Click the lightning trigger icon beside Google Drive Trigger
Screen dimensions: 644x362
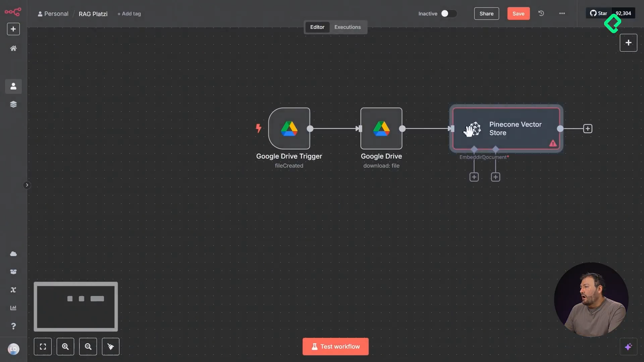259,128
